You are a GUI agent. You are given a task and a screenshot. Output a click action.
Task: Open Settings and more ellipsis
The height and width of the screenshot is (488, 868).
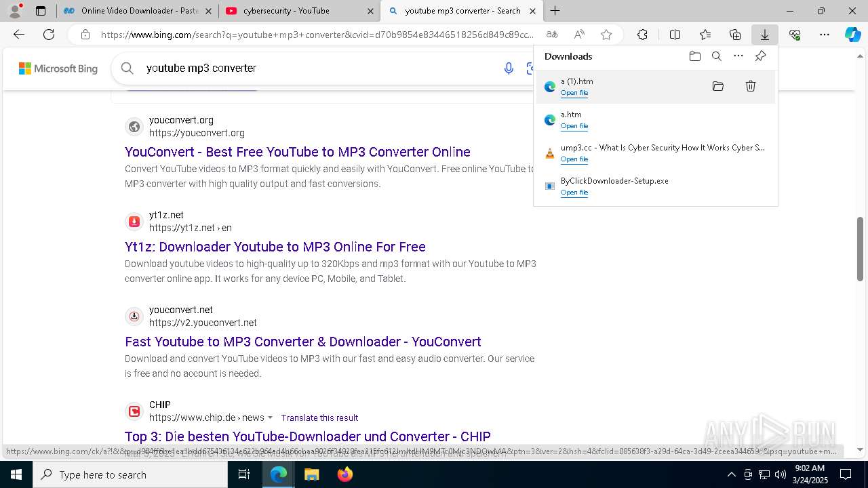coord(825,35)
